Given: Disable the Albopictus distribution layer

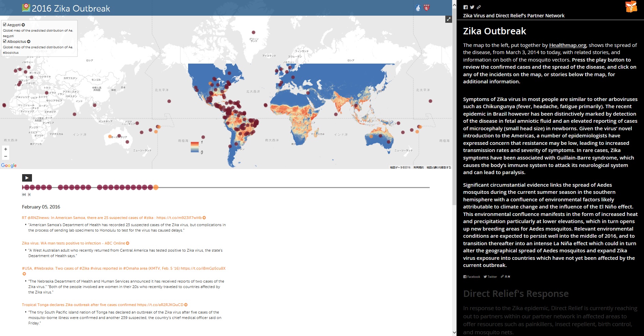Looking at the screenshot, I should click(x=4, y=41).
